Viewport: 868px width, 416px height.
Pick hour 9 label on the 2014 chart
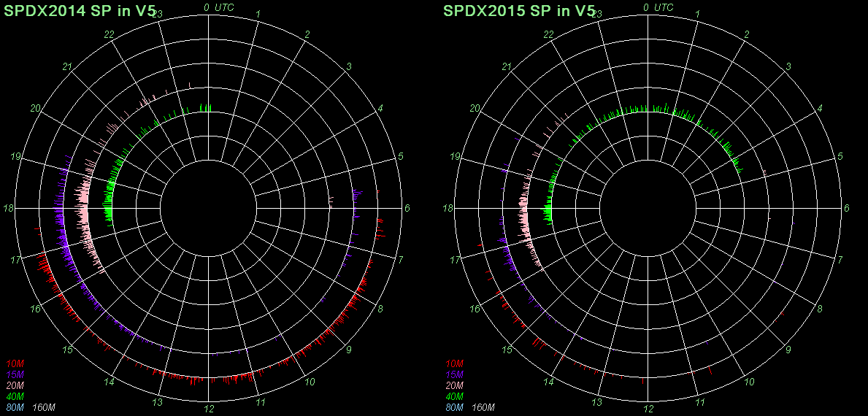[350, 350]
